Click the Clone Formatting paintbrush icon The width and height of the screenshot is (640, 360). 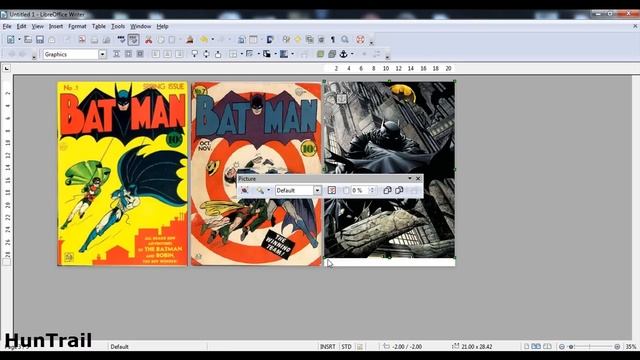pyautogui.click(x=190, y=40)
